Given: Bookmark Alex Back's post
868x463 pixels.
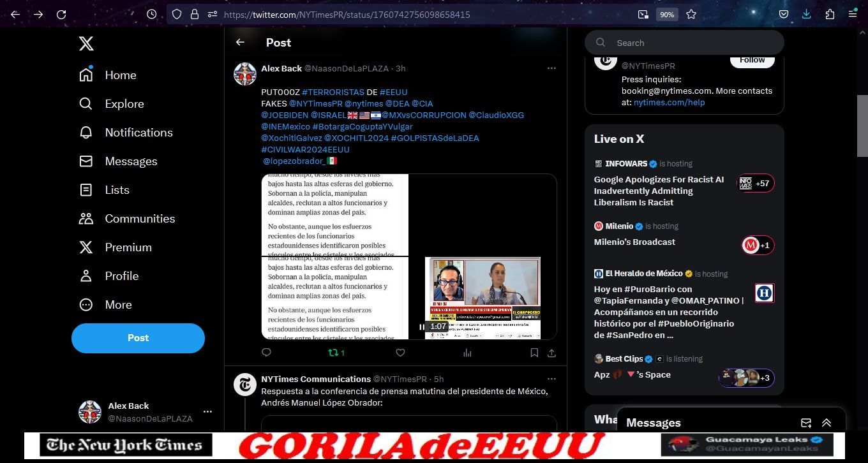Looking at the screenshot, I should (534, 353).
